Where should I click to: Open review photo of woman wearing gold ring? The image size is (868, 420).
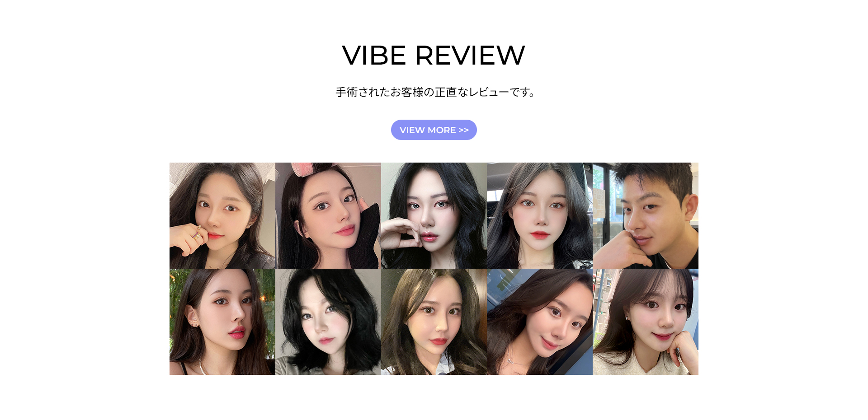[222, 216]
